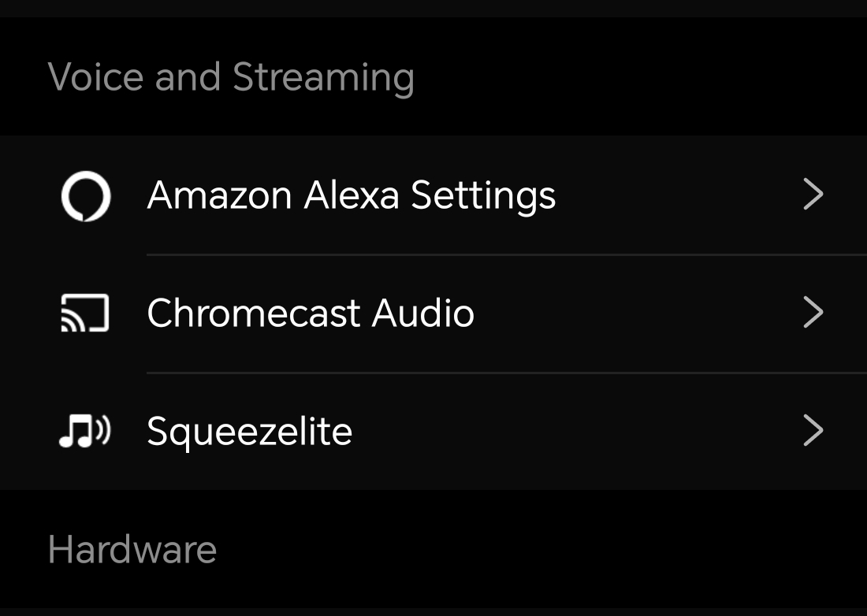
Task: Open Chromecast Audio via its right chevron
Action: click(813, 314)
